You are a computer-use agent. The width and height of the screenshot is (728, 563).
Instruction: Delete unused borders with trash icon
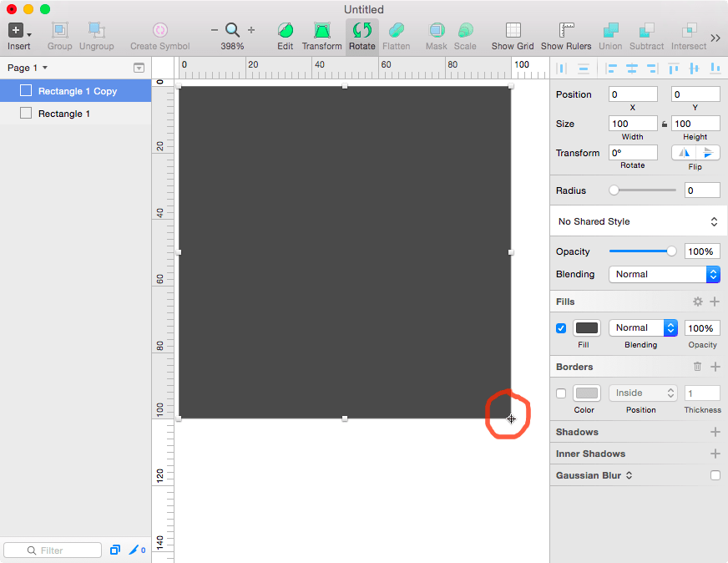[x=697, y=367]
